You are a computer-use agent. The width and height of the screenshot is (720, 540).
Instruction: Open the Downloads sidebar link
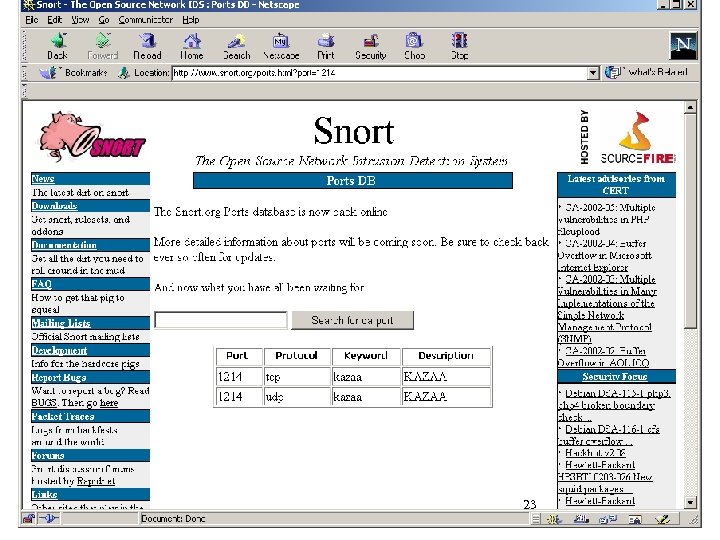(54, 206)
